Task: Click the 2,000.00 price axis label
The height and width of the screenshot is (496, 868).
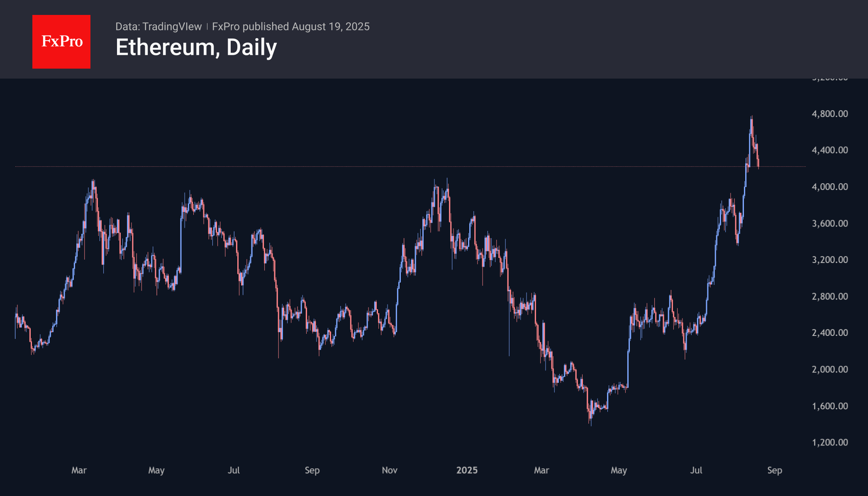Action: click(829, 370)
